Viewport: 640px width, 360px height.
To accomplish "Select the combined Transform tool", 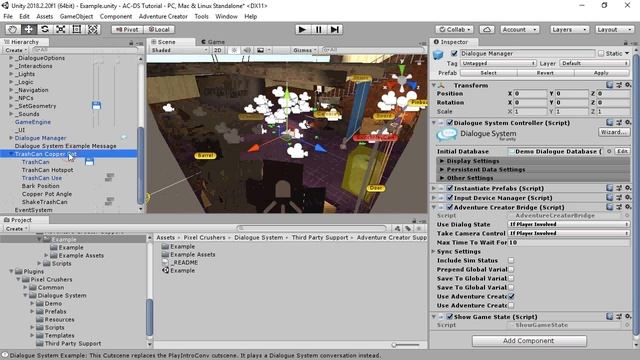I will 93,29.
